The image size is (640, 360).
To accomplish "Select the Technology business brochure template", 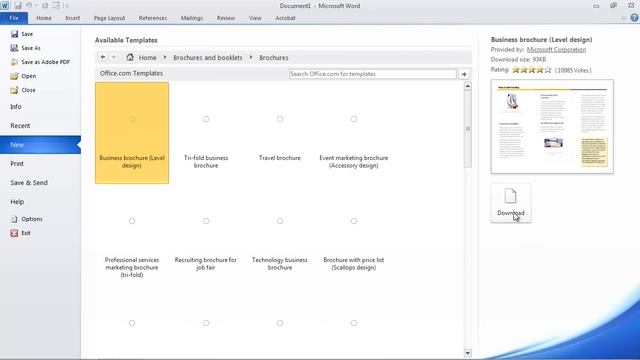I will (x=280, y=235).
